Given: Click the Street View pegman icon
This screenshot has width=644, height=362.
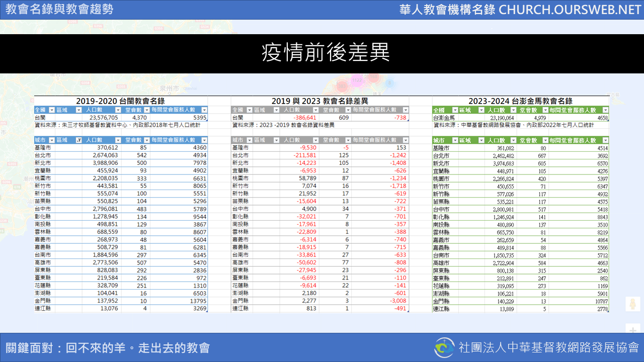Looking at the screenshot, I should coord(632,304).
